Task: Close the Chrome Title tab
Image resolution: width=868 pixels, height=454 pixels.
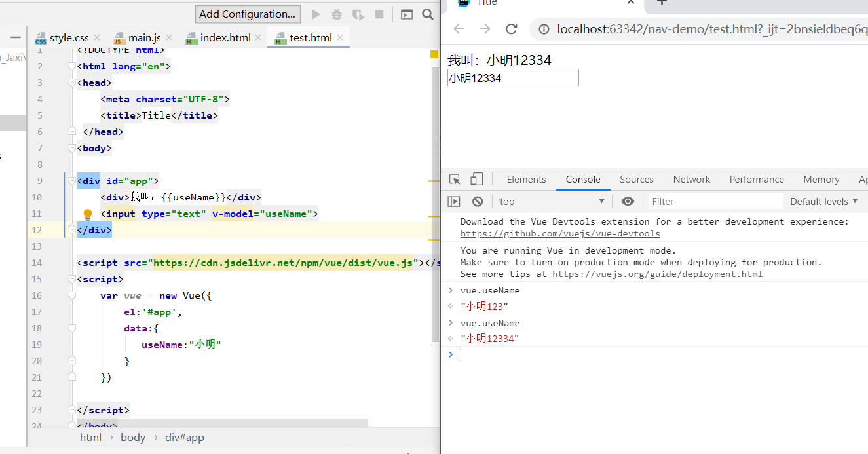Action: (x=631, y=3)
